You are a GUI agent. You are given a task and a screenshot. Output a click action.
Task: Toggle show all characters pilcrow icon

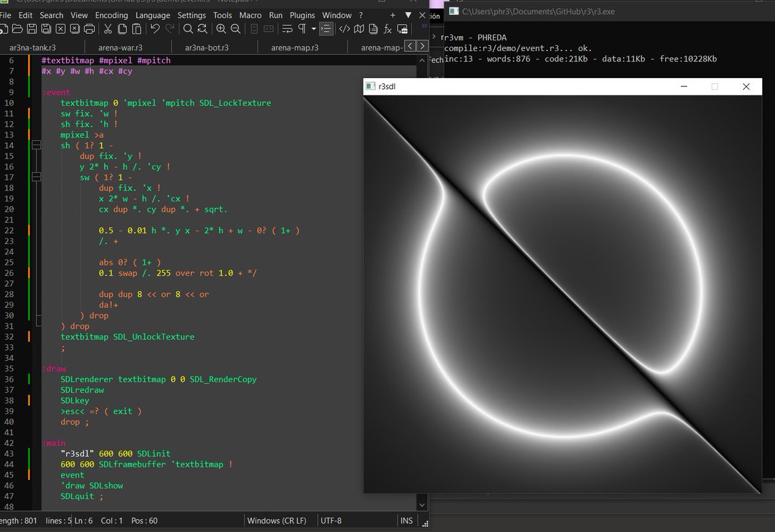pyautogui.click(x=302, y=29)
